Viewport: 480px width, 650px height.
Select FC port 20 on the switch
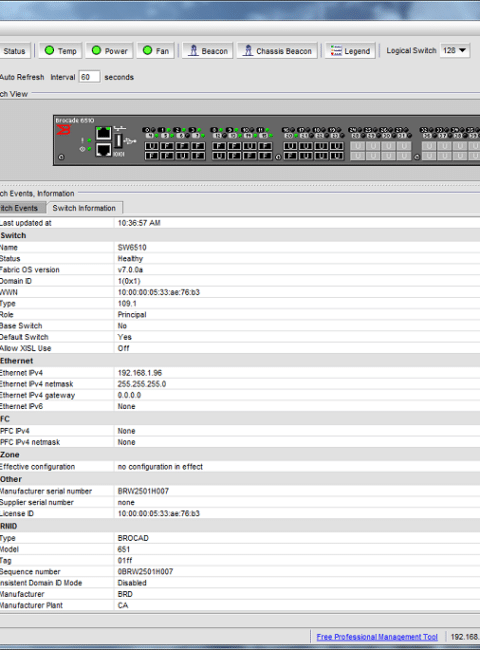click(290, 156)
